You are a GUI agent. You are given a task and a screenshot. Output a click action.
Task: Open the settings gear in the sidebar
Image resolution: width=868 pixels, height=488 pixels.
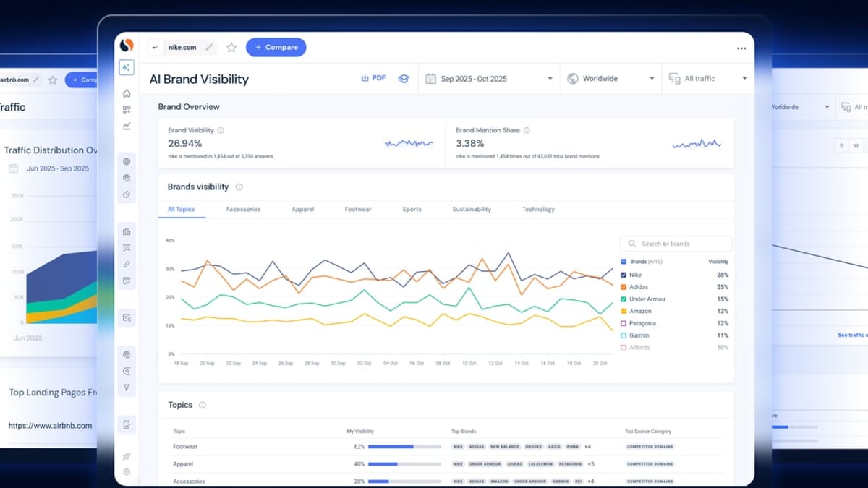127,472
